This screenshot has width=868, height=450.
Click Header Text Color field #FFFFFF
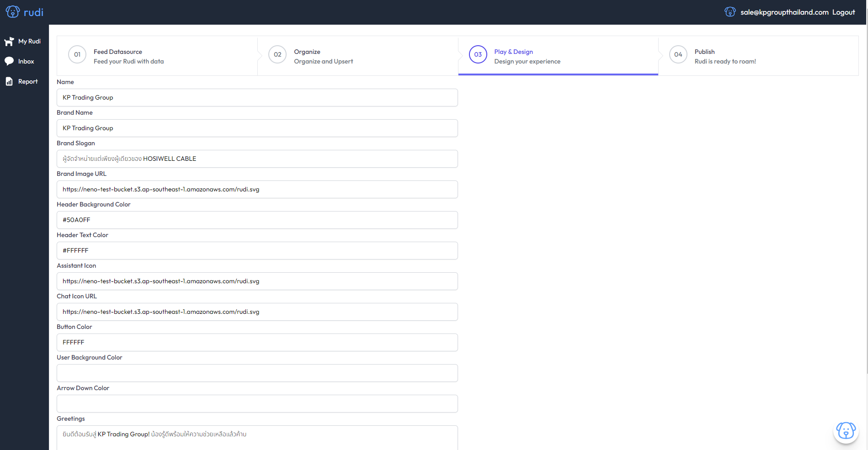(x=257, y=251)
